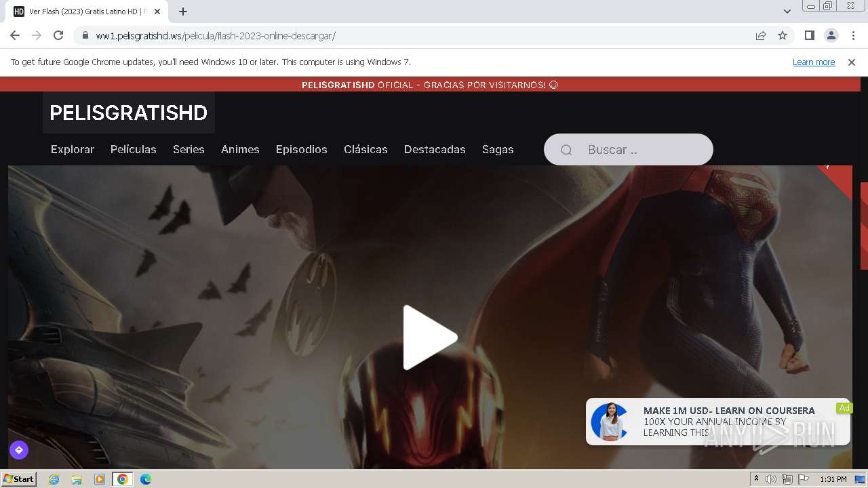Close the Ver Flash (2023) tab

coord(157,12)
